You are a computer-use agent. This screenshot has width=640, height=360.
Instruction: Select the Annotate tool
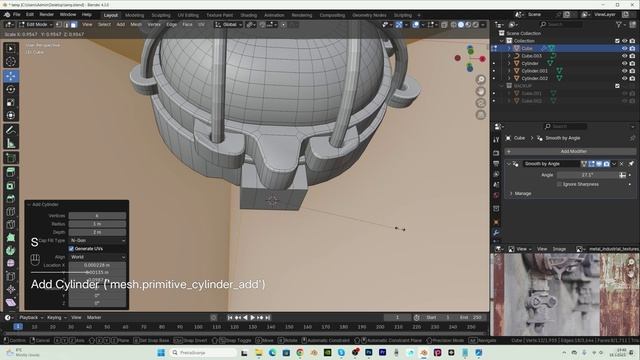click(11, 130)
